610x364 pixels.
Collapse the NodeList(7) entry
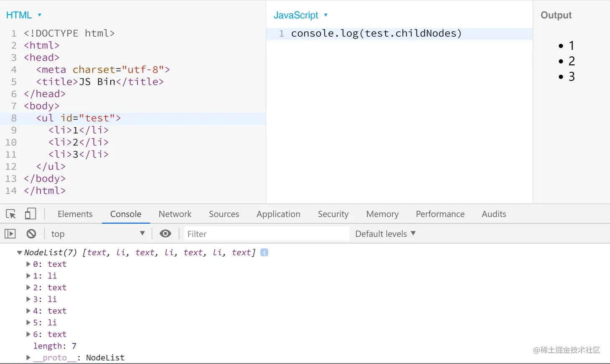(19, 253)
